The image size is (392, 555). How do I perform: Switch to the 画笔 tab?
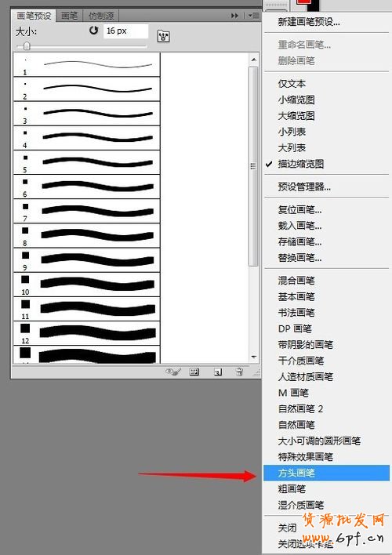coord(69,16)
